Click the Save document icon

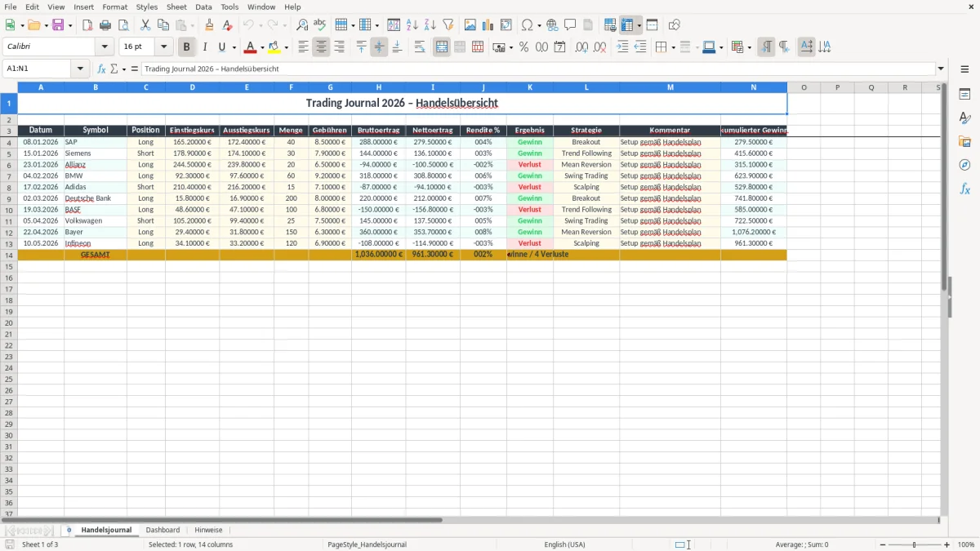pos(58,25)
